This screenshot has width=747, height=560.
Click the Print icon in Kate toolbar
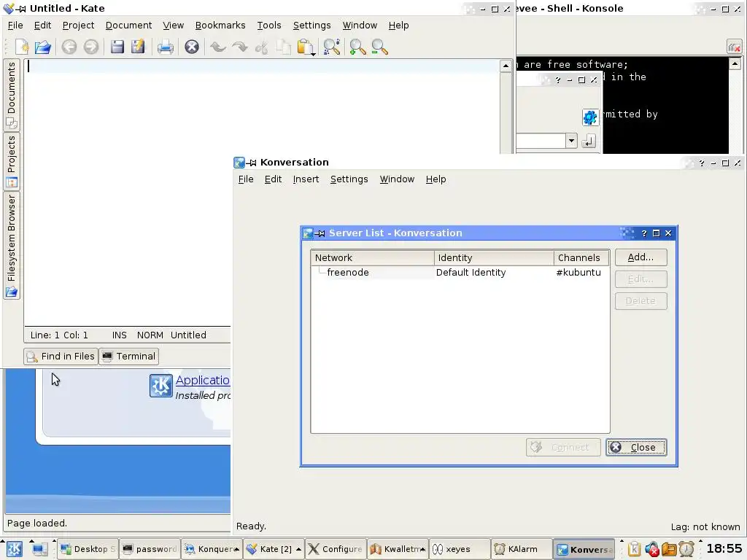click(166, 47)
